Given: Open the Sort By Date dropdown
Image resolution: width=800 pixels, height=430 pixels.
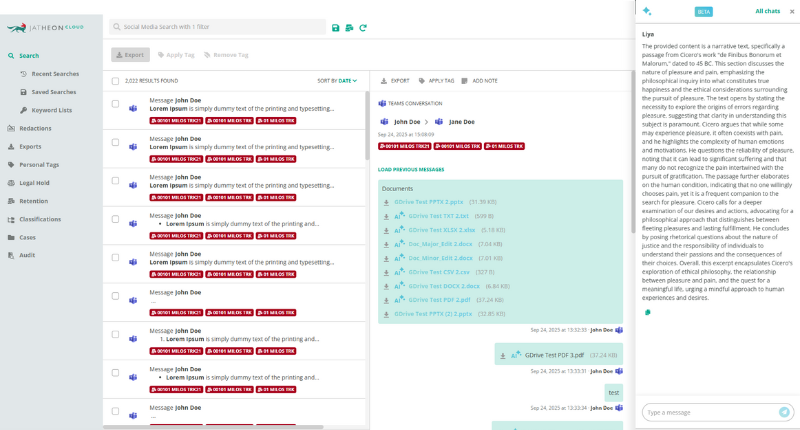Looking at the screenshot, I should (337, 81).
